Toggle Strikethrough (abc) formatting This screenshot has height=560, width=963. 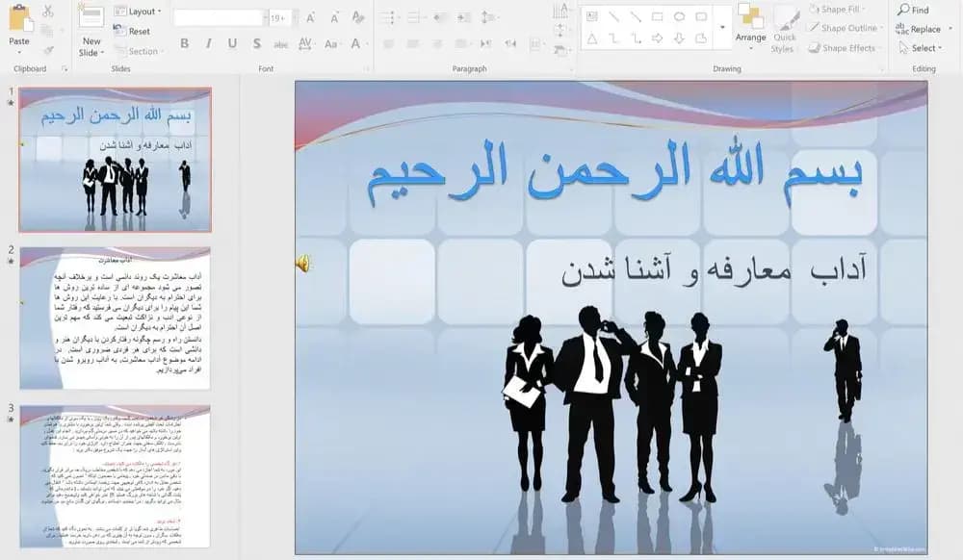tap(280, 44)
